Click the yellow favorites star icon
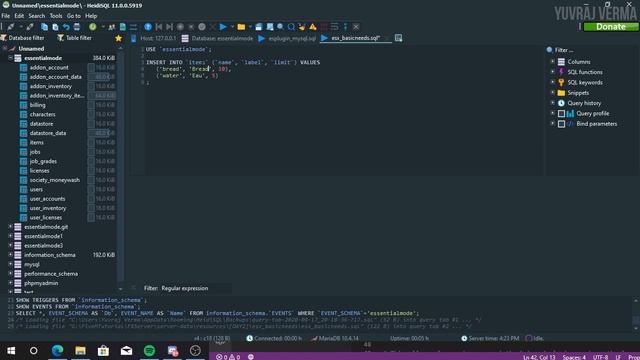Viewport: 640px width, 360px height. coord(118,38)
